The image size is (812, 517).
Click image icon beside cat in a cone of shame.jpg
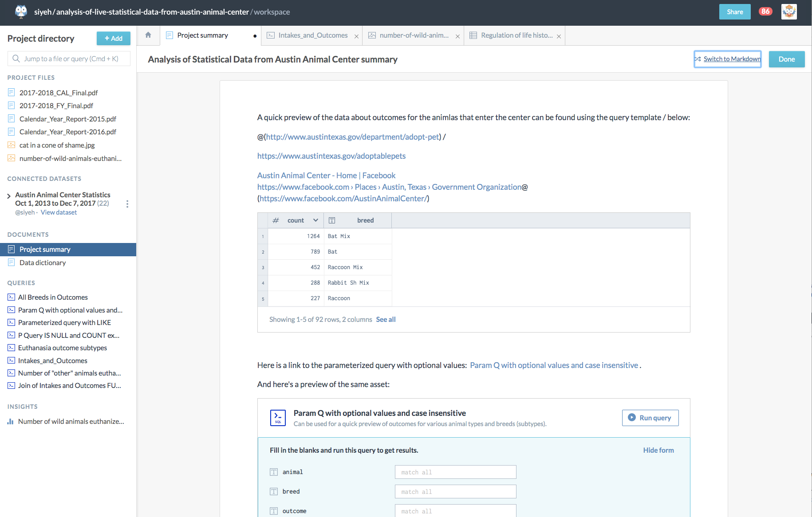click(x=12, y=145)
